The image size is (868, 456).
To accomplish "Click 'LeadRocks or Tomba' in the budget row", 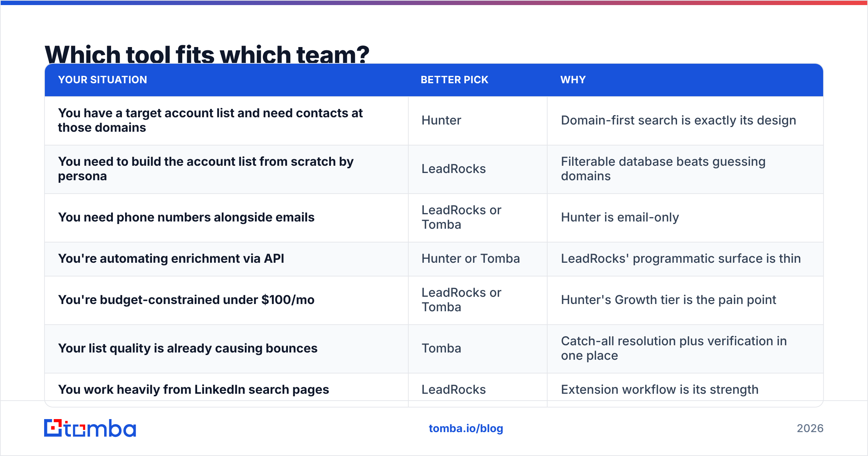I will point(461,300).
